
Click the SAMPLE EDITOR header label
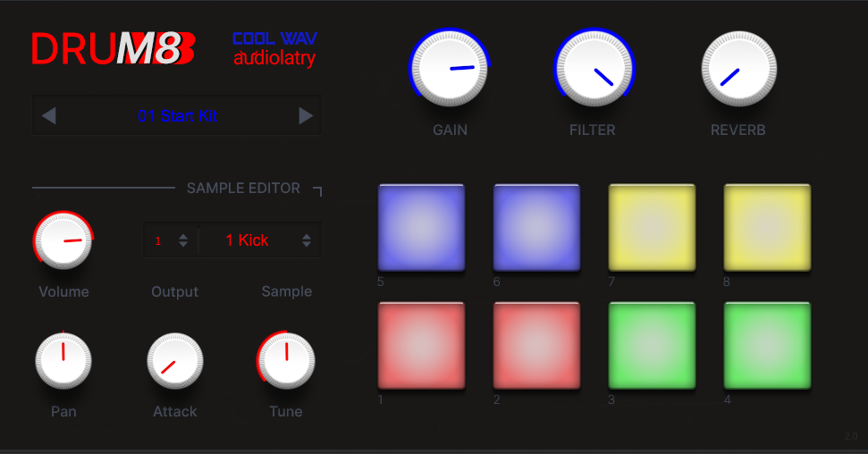[x=243, y=189]
